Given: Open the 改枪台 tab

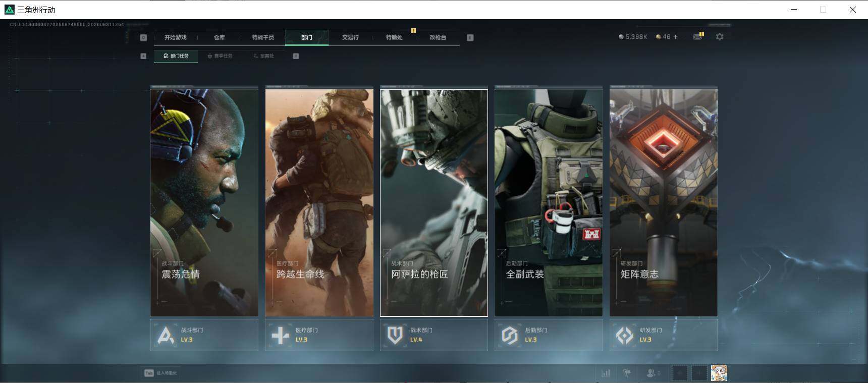Looking at the screenshot, I should point(438,37).
